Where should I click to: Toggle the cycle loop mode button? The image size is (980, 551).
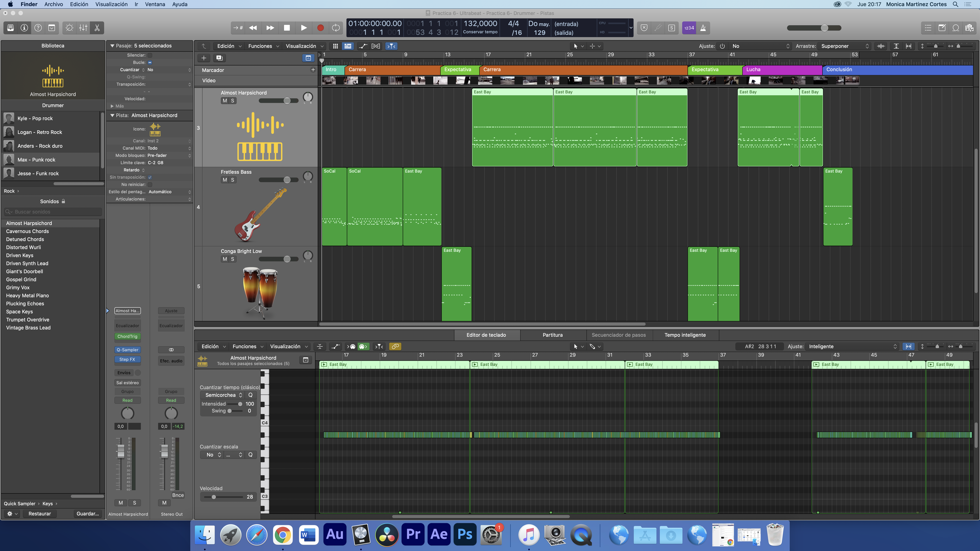[x=336, y=28]
